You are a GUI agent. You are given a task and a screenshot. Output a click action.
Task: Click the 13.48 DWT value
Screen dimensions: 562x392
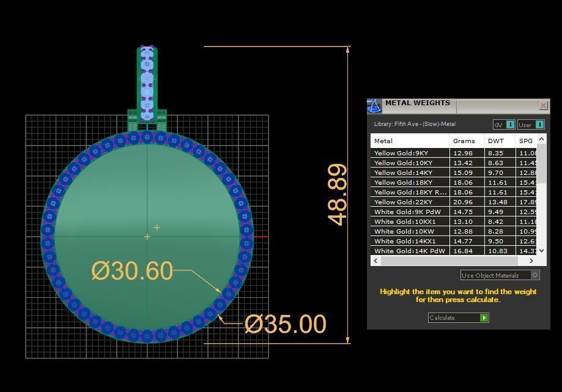pos(498,202)
